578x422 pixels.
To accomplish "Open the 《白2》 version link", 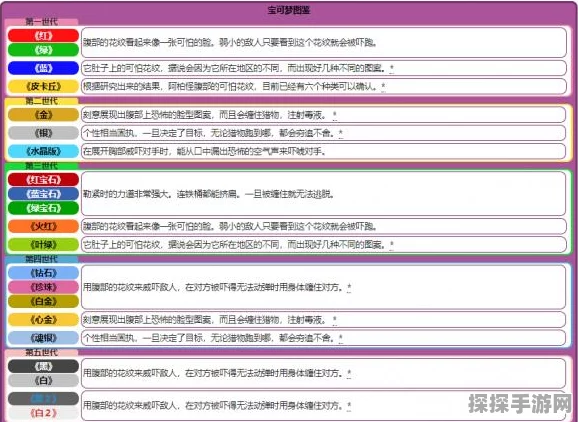I will click(x=43, y=413).
